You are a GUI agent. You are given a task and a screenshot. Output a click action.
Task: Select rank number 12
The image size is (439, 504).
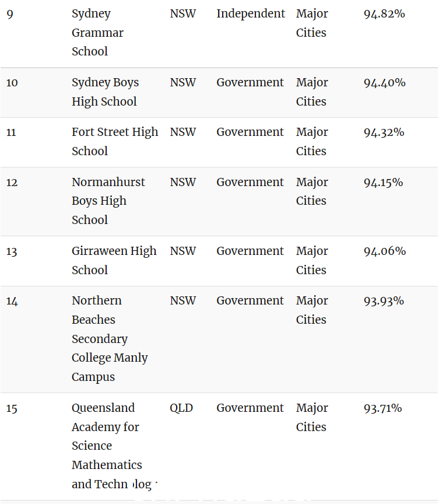coord(12,183)
